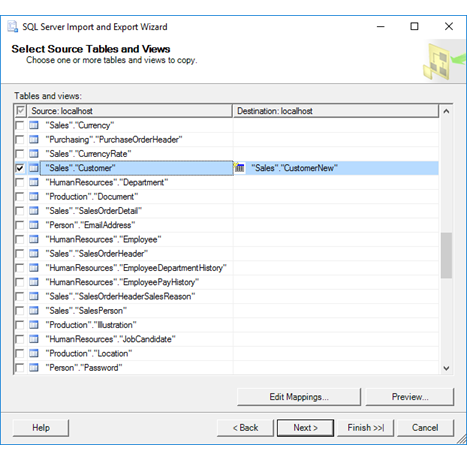This screenshot has height=460, width=467.
Task: Select the "HumanResources"."EmployeeDepartmentHistory" row text
Action: click(x=136, y=268)
